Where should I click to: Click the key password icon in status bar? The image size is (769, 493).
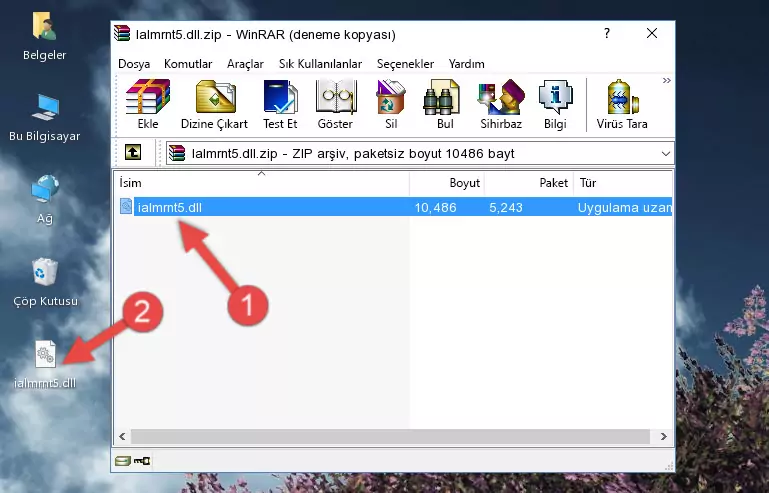142,461
